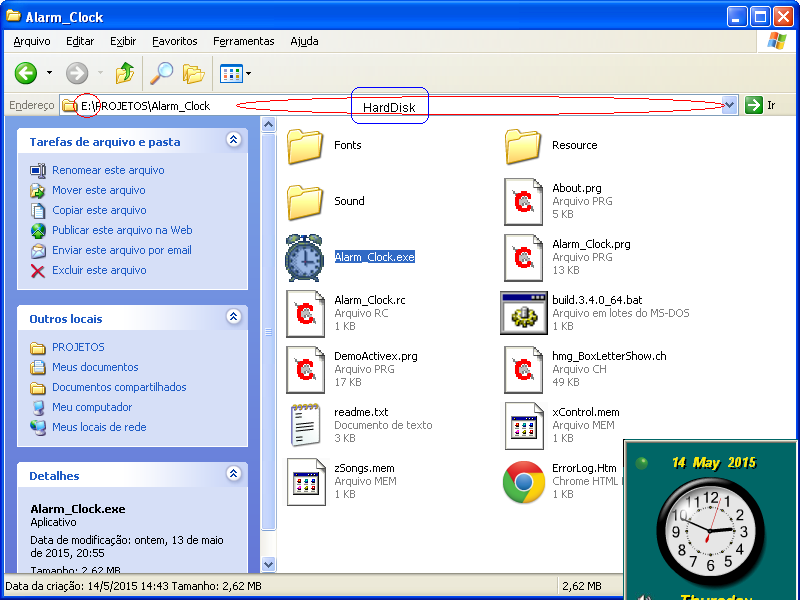
Task: Click Renomear este arquivo link
Action: [x=108, y=170]
